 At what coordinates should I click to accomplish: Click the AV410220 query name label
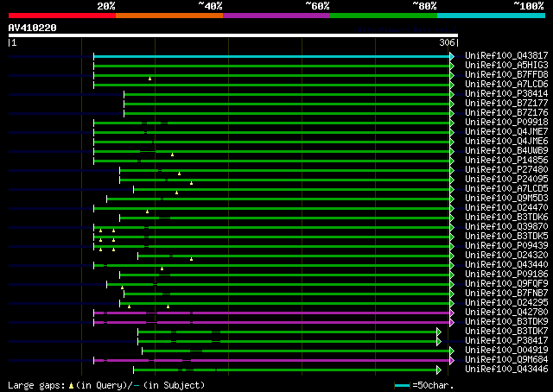33,28
